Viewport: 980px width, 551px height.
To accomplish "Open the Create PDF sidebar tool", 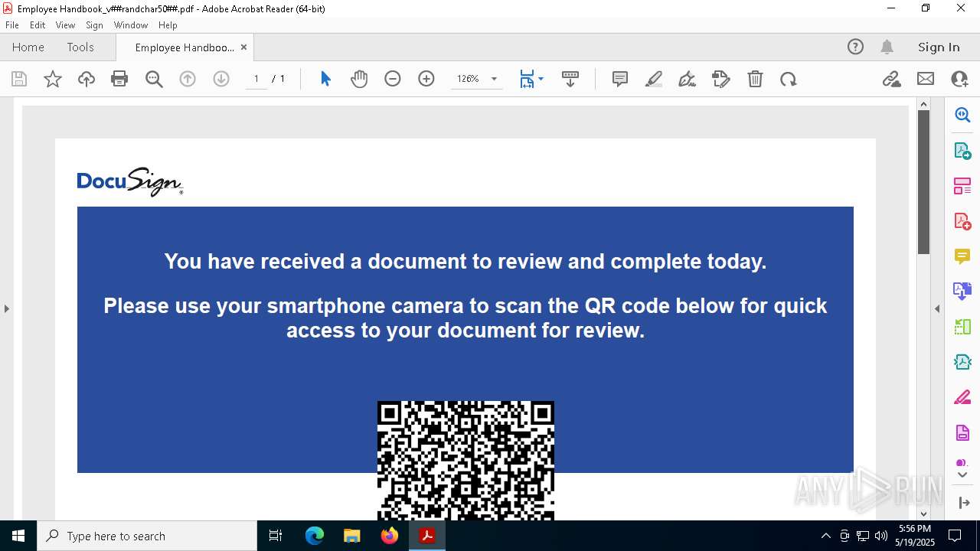I will click(x=962, y=221).
